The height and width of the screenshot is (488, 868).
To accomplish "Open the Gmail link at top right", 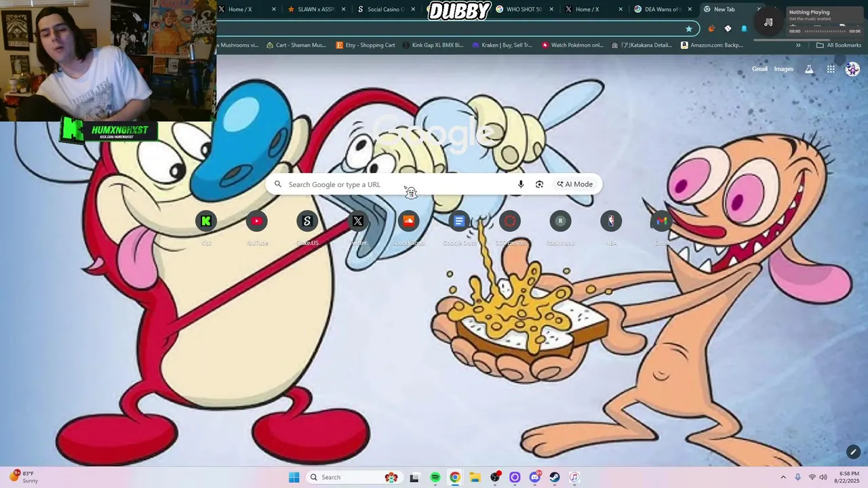I will pyautogui.click(x=759, y=69).
